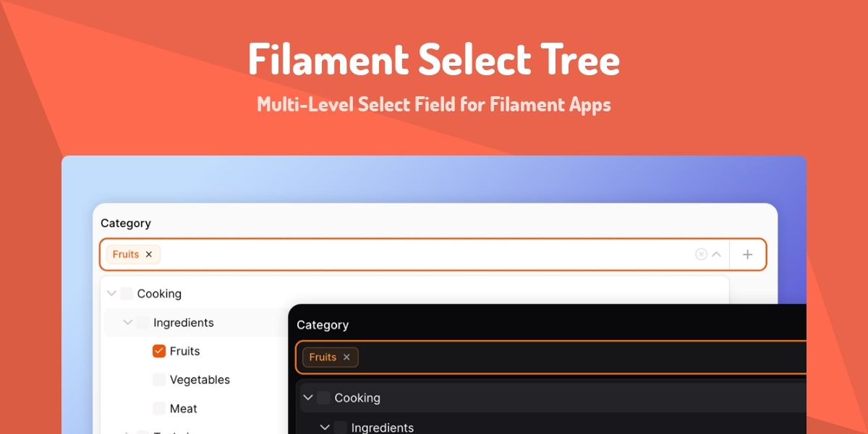Collapse the options list via the chevron-up icon

pos(716,254)
